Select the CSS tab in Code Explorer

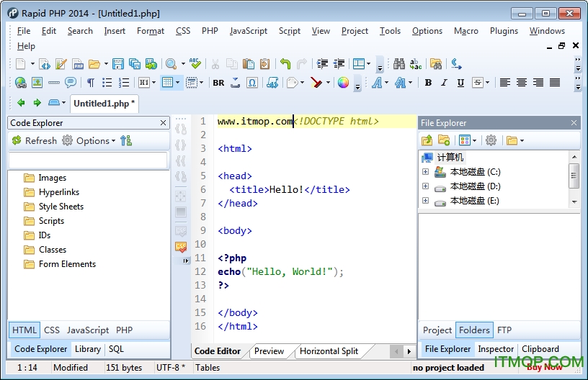52,330
